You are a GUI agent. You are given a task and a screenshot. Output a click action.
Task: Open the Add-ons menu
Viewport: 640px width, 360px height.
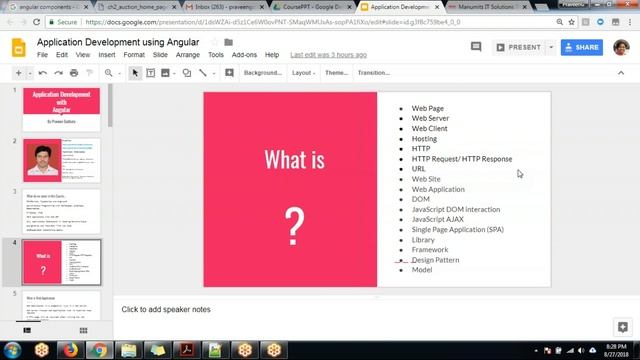[244, 55]
